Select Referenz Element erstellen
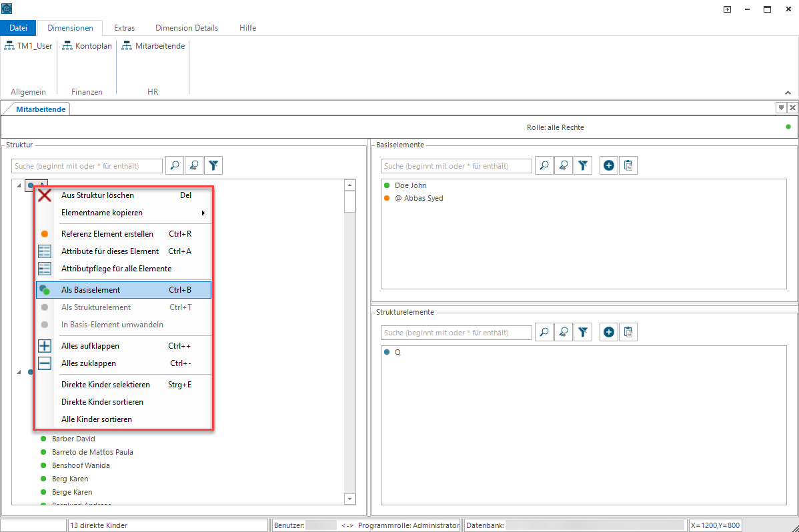The image size is (799, 532). pyautogui.click(x=124, y=234)
